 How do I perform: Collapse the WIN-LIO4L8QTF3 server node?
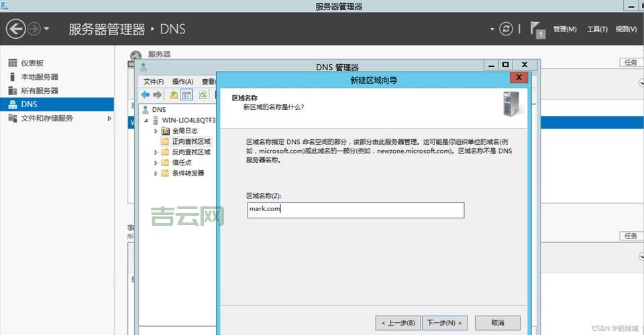[x=147, y=121]
